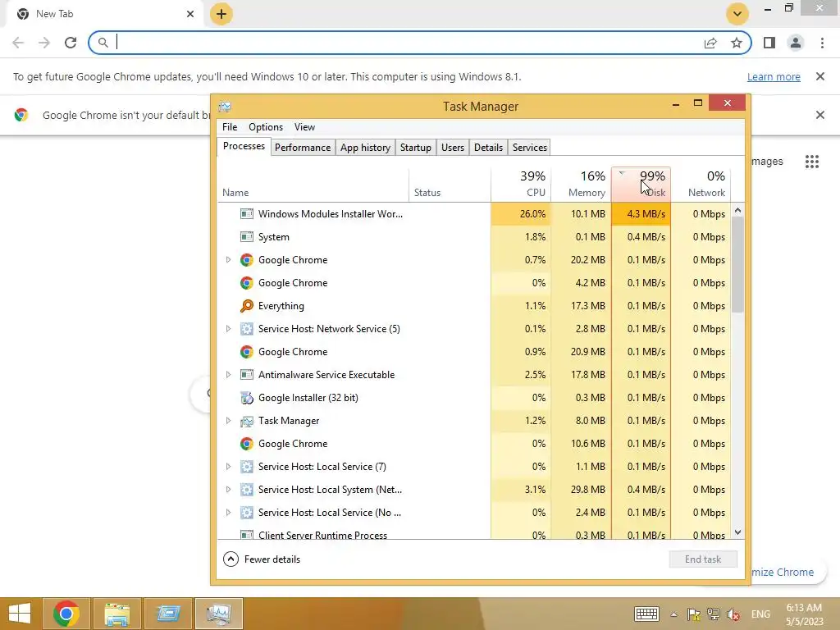The image size is (840, 630).
Task: Click the process list scrollbar thumb
Action: (x=737, y=265)
